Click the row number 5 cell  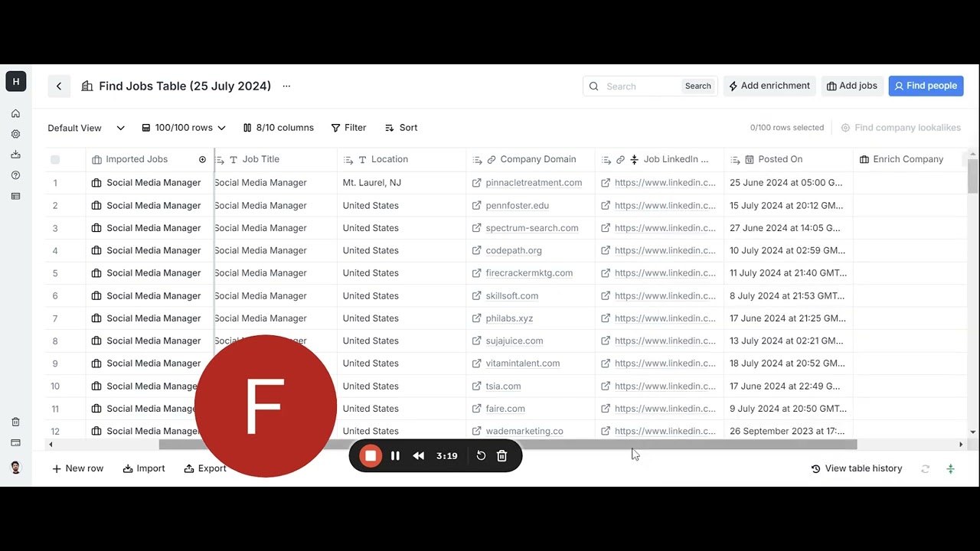[x=55, y=273]
